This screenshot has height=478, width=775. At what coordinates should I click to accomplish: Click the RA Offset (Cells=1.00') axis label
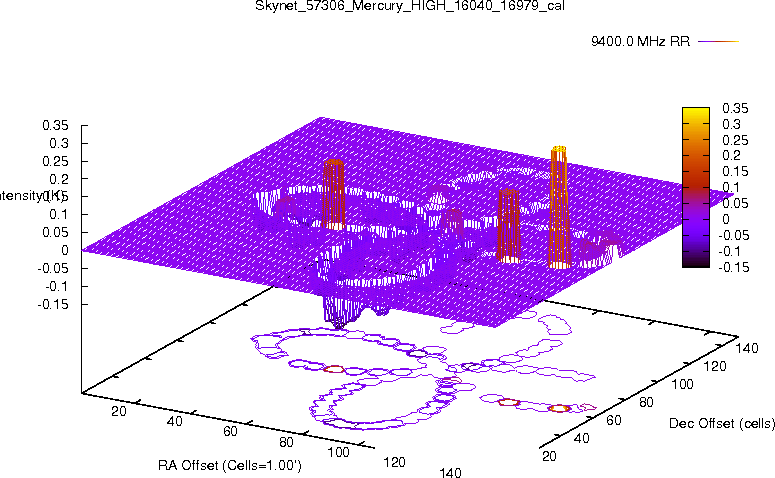230,465
